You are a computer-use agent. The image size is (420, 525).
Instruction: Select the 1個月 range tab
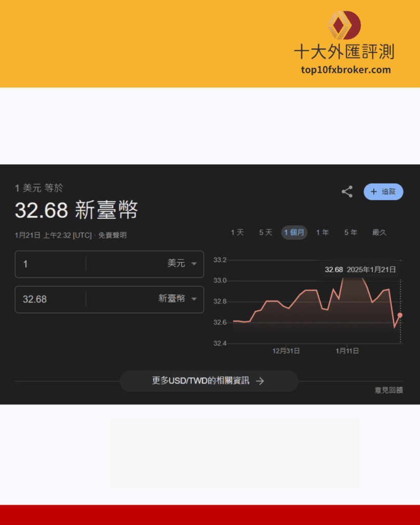pos(294,232)
